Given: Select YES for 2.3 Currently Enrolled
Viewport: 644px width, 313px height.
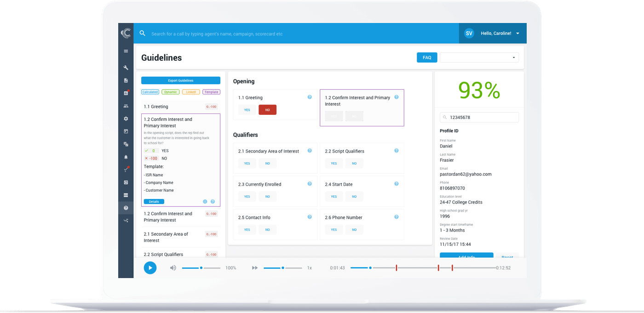Looking at the screenshot, I should [247, 197].
